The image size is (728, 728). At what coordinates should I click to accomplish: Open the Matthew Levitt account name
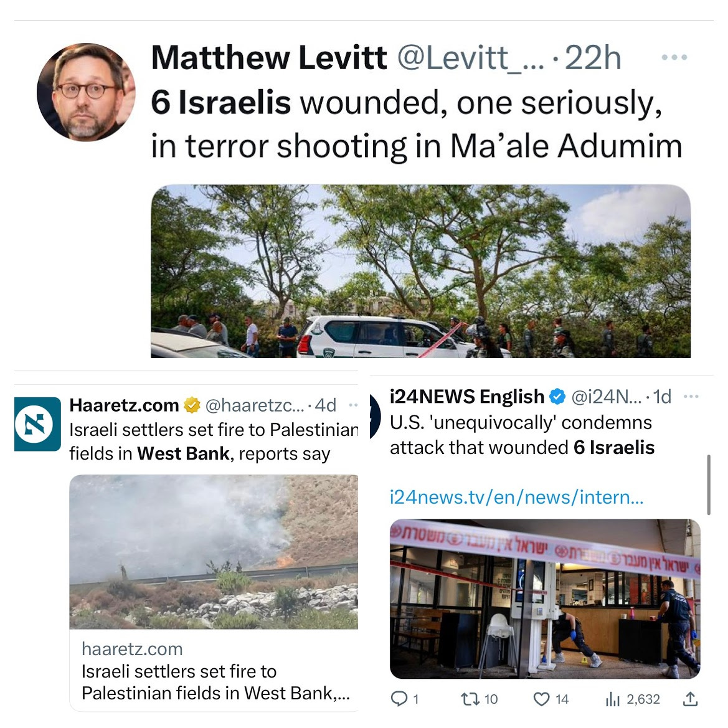[x=269, y=58]
